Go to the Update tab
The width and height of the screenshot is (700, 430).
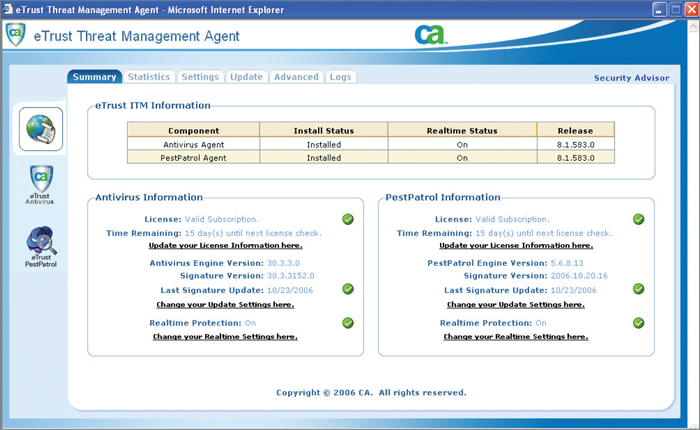coord(246,77)
